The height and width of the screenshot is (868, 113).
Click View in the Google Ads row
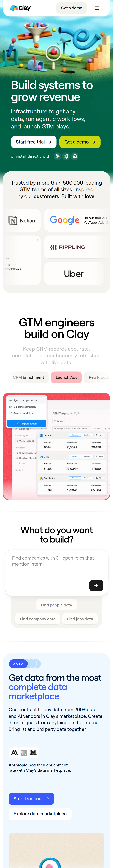[x=100, y=478]
